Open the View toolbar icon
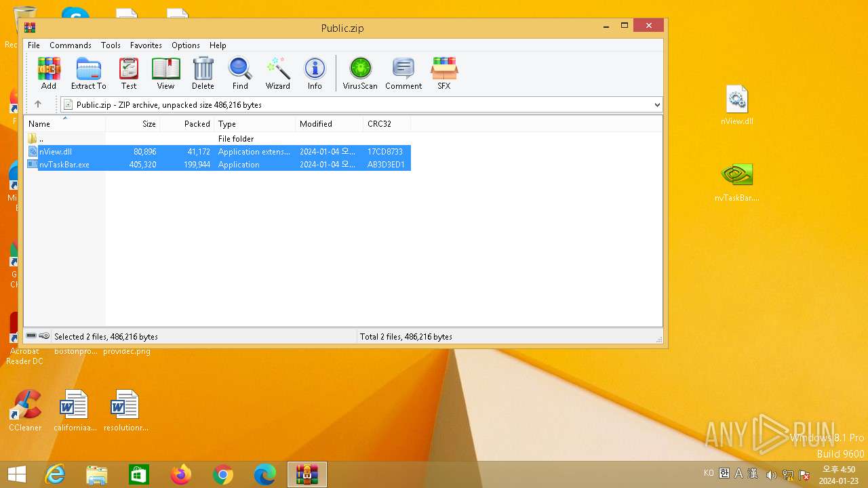Screen dimensions: 868x488 click(166, 73)
